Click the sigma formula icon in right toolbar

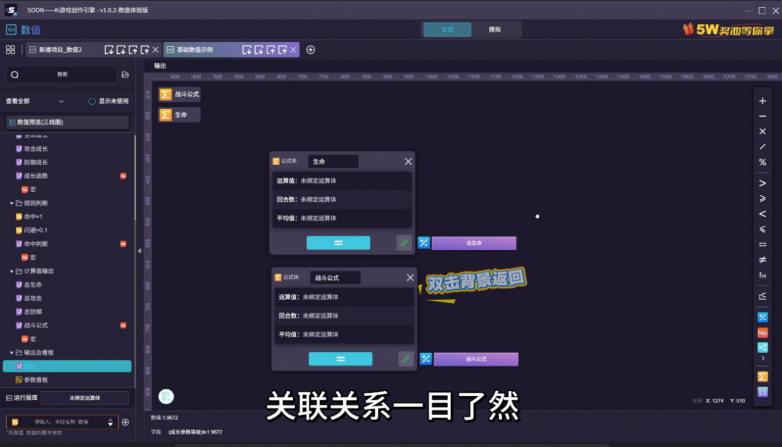762,376
